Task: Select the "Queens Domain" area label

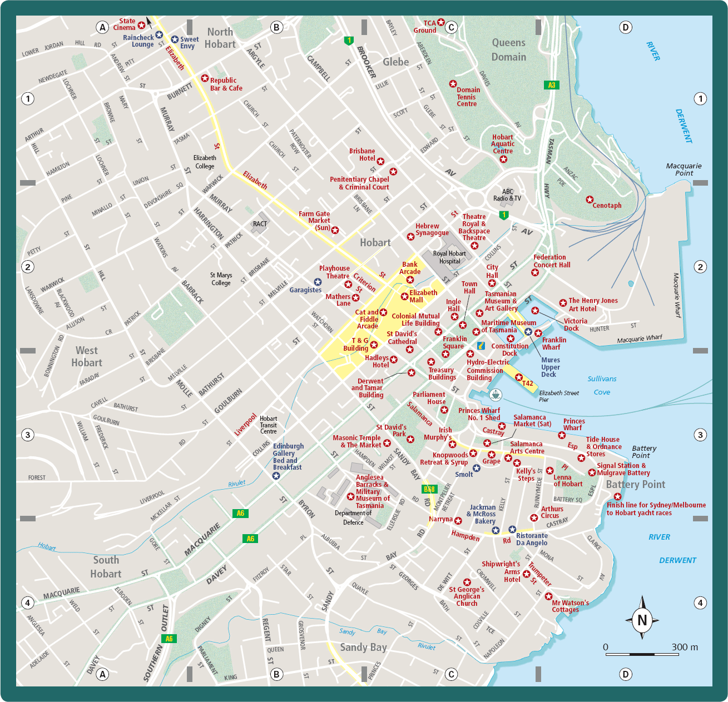Action: pos(509,50)
